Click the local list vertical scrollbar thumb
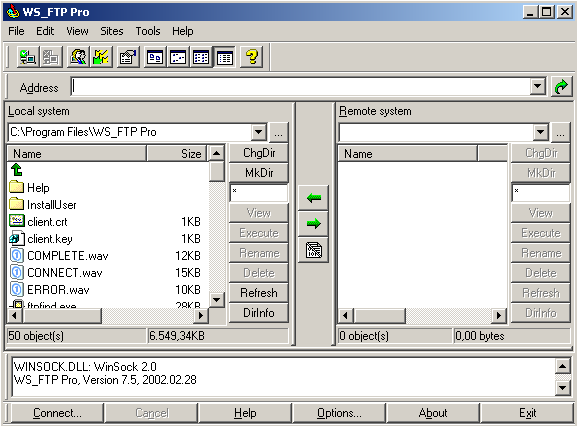The image size is (577, 426). click(x=217, y=171)
